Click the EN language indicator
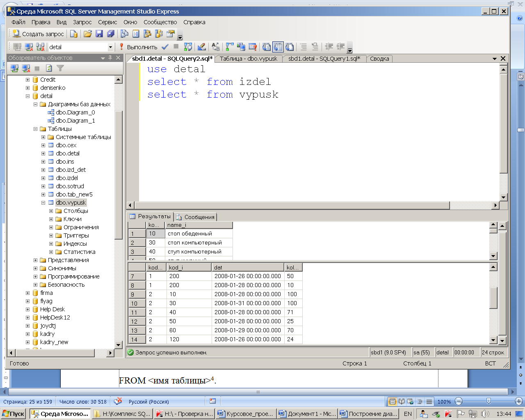This screenshot has height=420, width=525. [408, 414]
